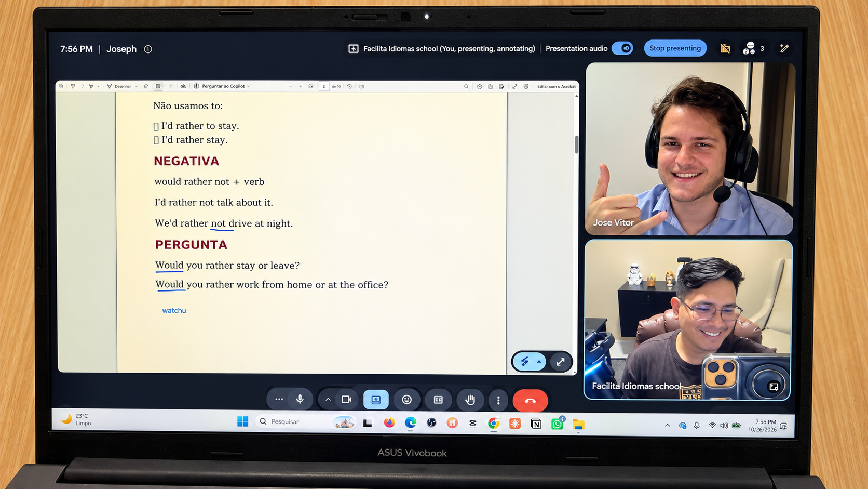This screenshot has height=489, width=868.
Task: Open WhatsApp from the taskbar
Action: click(557, 424)
